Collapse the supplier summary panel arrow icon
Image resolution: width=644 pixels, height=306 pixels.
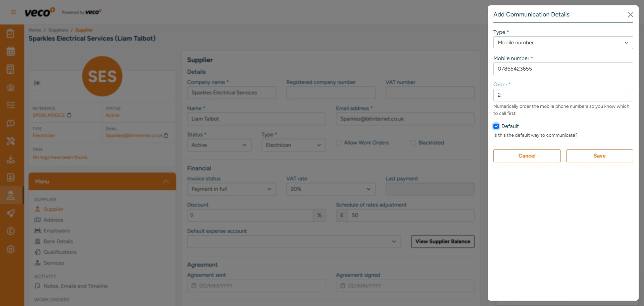coord(37,83)
